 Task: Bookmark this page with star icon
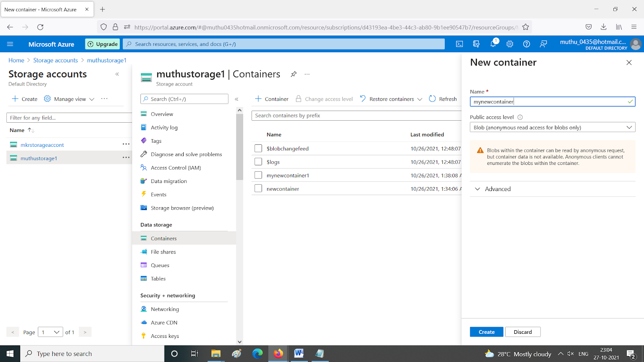coord(526,27)
